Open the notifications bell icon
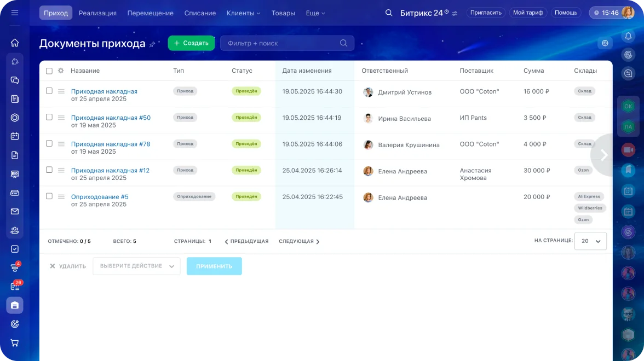 click(628, 36)
